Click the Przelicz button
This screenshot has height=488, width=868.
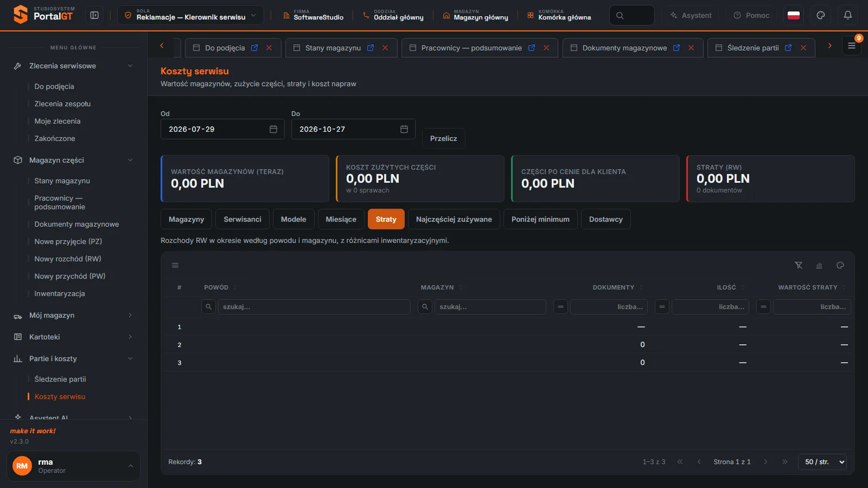[x=444, y=138]
